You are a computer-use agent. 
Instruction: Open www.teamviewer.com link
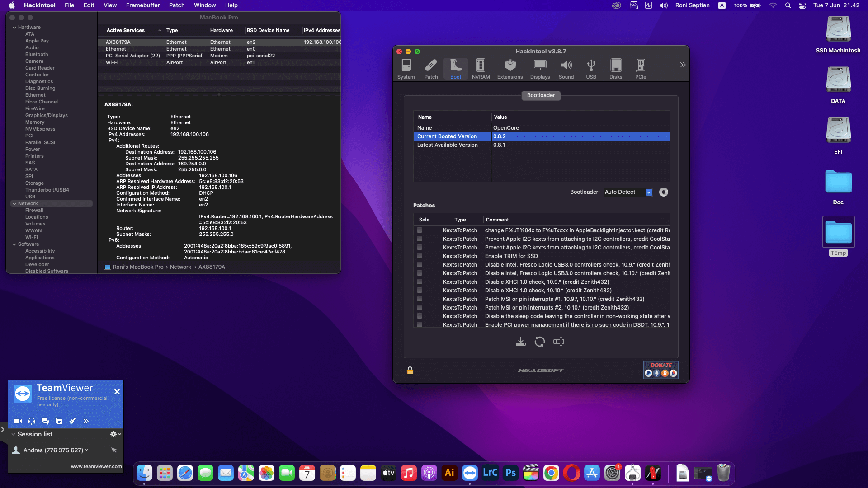[x=96, y=466]
